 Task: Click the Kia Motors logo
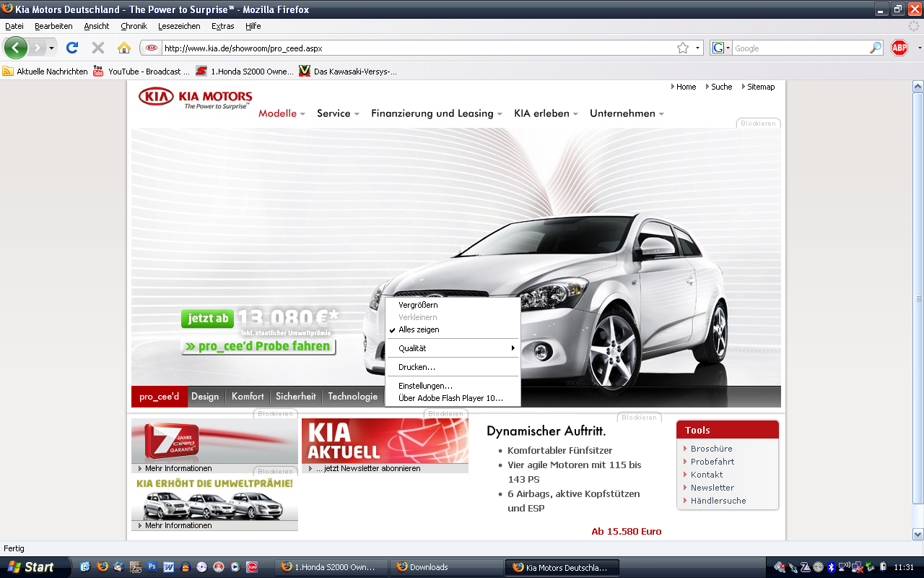pos(195,98)
